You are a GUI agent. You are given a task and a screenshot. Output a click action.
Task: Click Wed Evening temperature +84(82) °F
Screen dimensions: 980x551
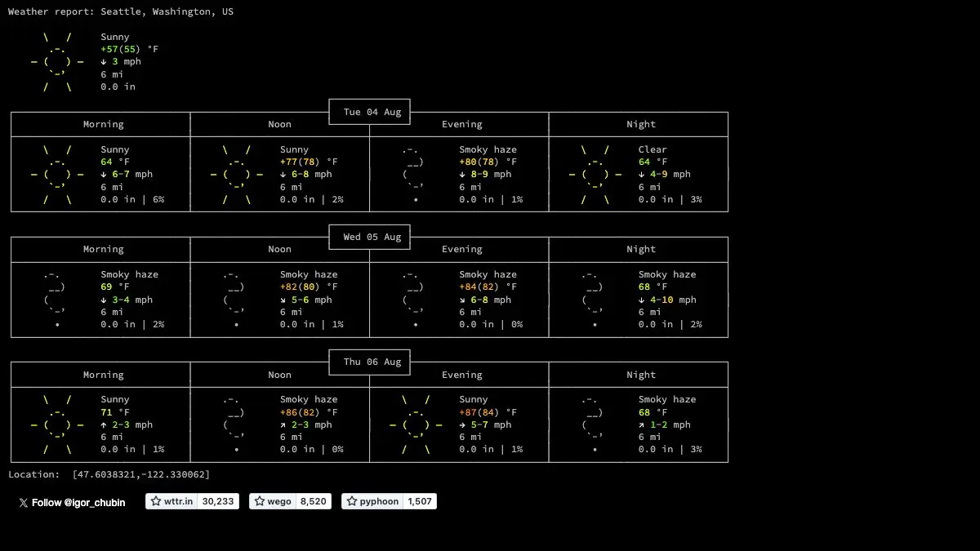[488, 287]
